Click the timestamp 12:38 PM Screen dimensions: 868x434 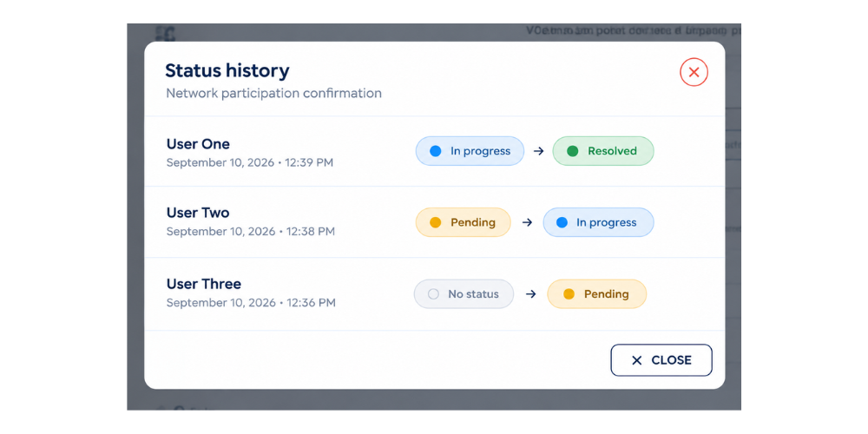coord(310,232)
